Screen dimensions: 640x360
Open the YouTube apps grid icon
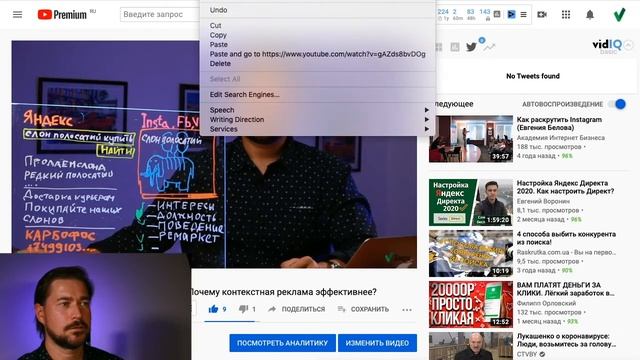566,15
